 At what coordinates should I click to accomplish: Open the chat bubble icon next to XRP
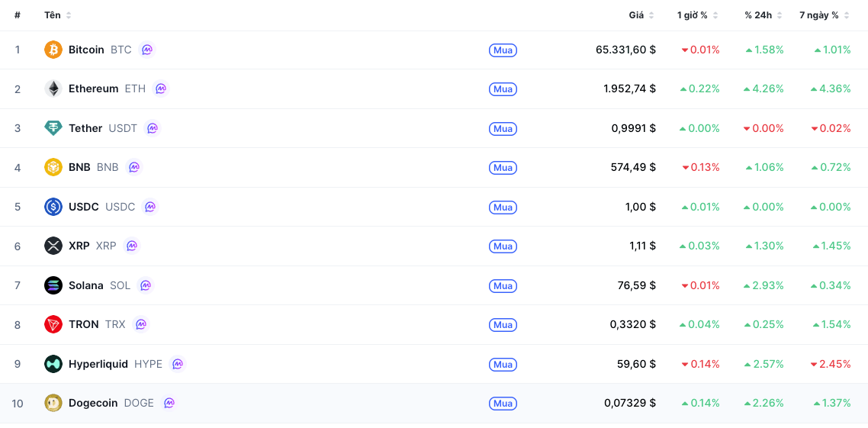point(132,246)
